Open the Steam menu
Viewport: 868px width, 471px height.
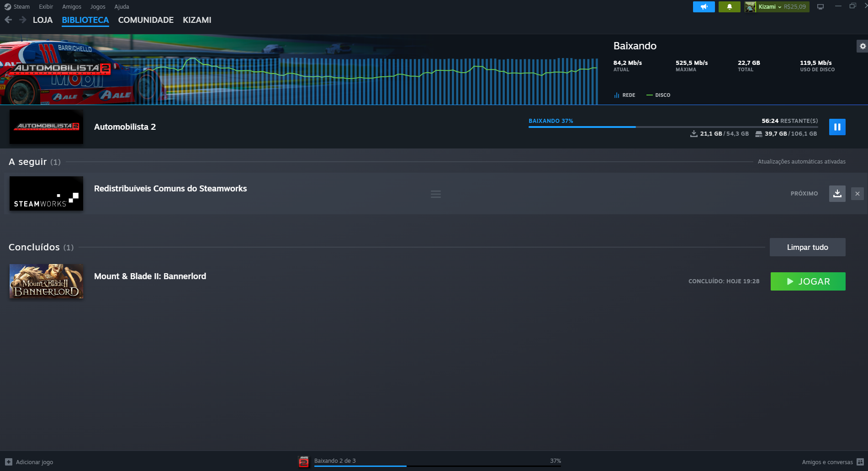click(21, 7)
